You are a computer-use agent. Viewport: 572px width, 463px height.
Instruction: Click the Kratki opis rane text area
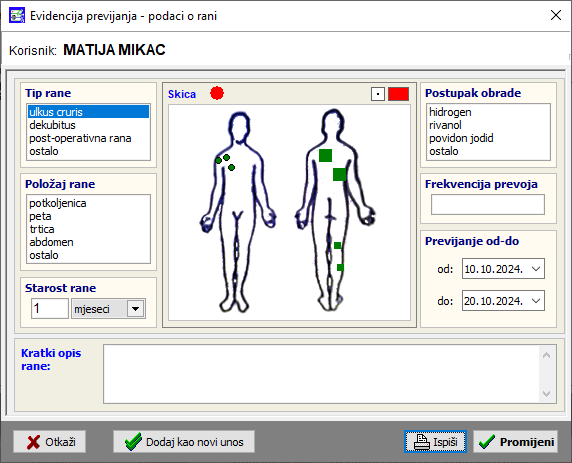[x=321, y=374]
